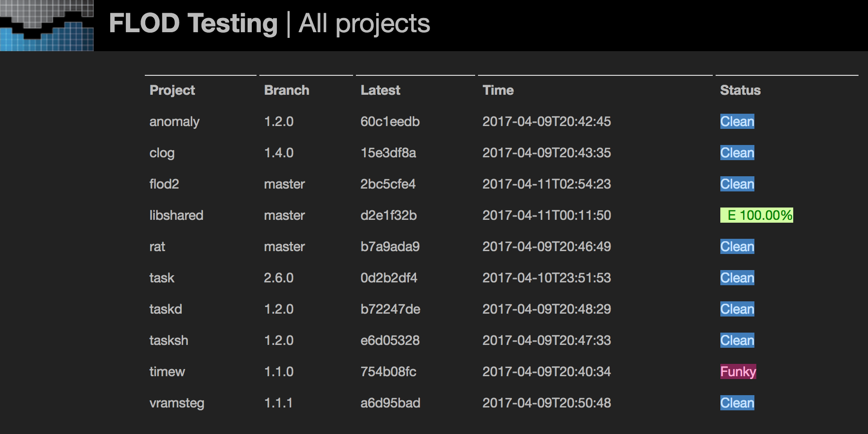Click branch master in libshared row
Viewport: 868px width, 434px height.
pos(284,215)
